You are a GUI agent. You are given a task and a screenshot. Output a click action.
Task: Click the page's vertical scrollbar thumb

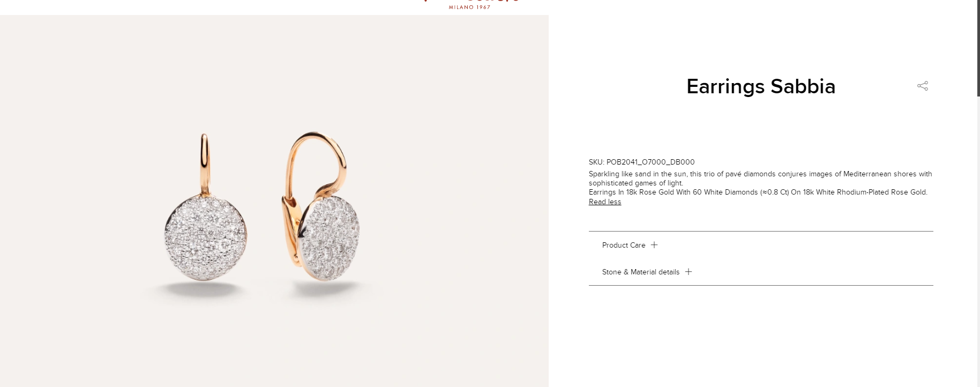point(978,48)
